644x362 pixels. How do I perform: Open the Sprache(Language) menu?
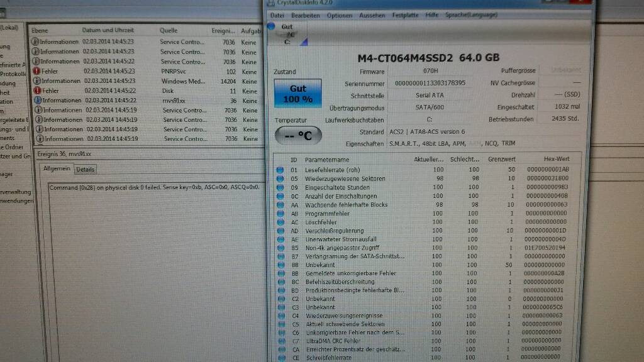(471, 15)
